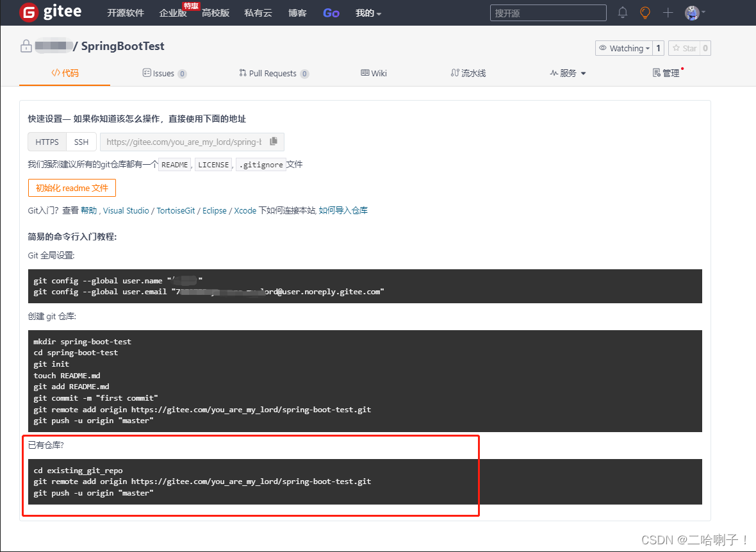Open the 流水线 tab

[468, 73]
